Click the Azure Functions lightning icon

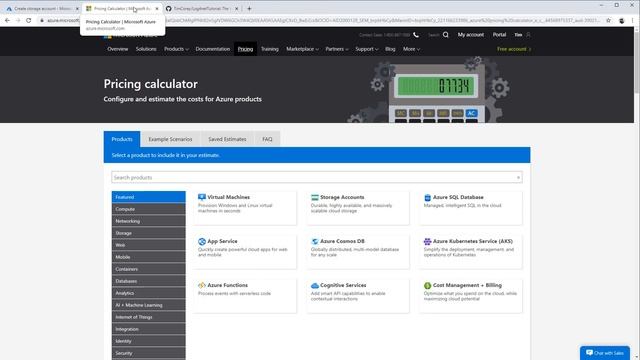[202, 285]
